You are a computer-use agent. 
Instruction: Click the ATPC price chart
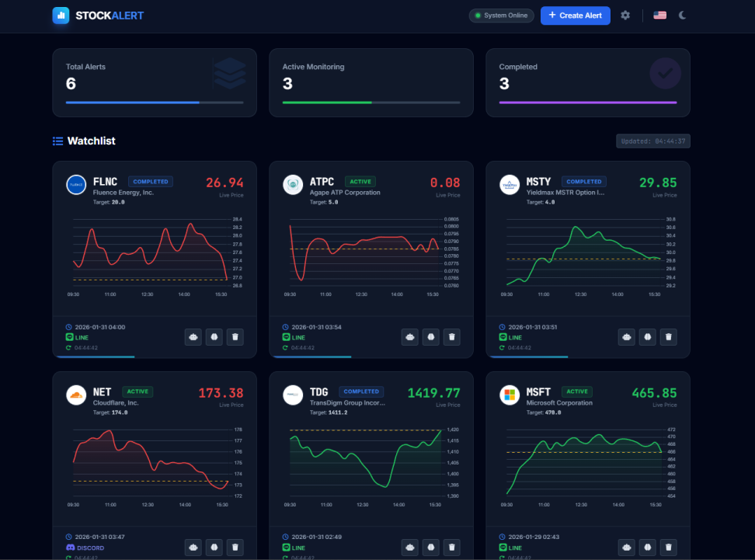tap(371, 256)
